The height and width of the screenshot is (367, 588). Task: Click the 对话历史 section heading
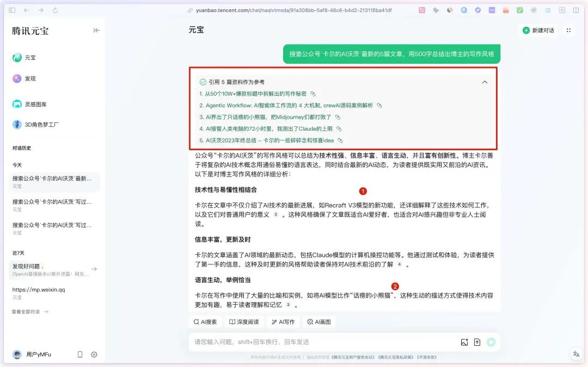click(x=22, y=148)
